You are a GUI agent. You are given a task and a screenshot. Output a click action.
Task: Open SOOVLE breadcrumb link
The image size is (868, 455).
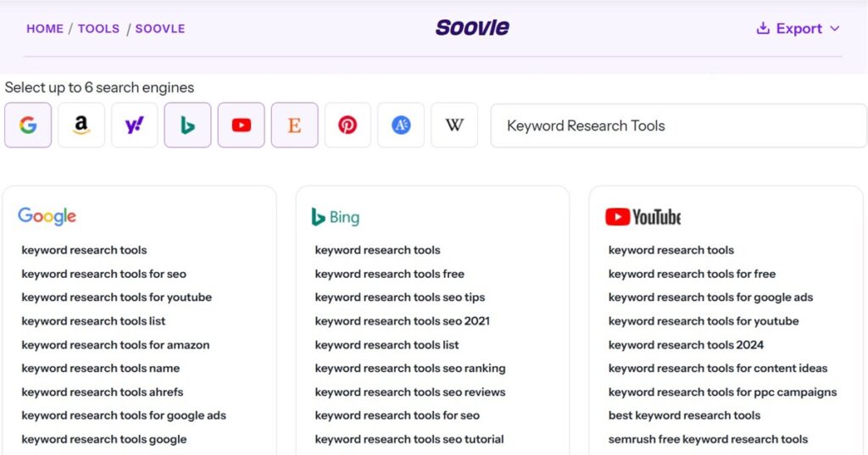coord(160,29)
